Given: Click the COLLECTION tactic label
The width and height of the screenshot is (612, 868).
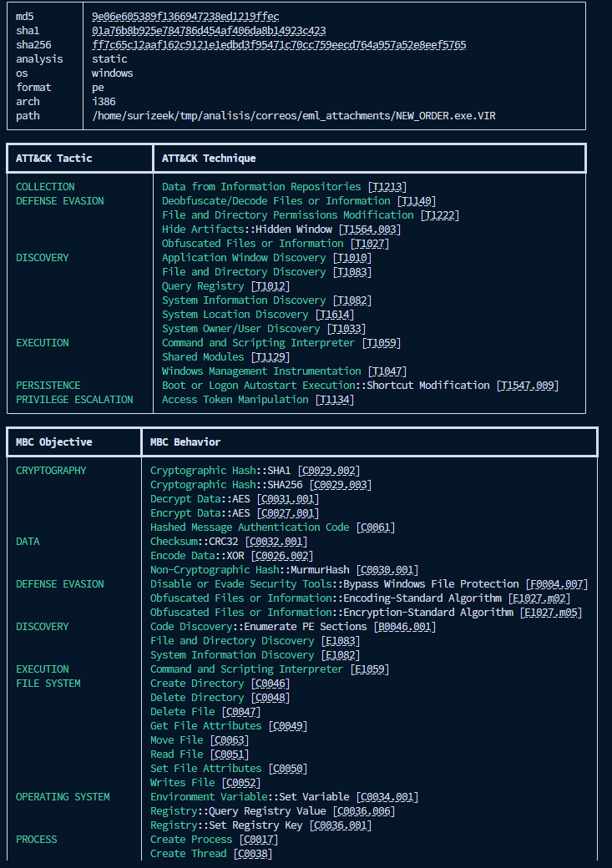Looking at the screenshot, I should tap(45, 187).
